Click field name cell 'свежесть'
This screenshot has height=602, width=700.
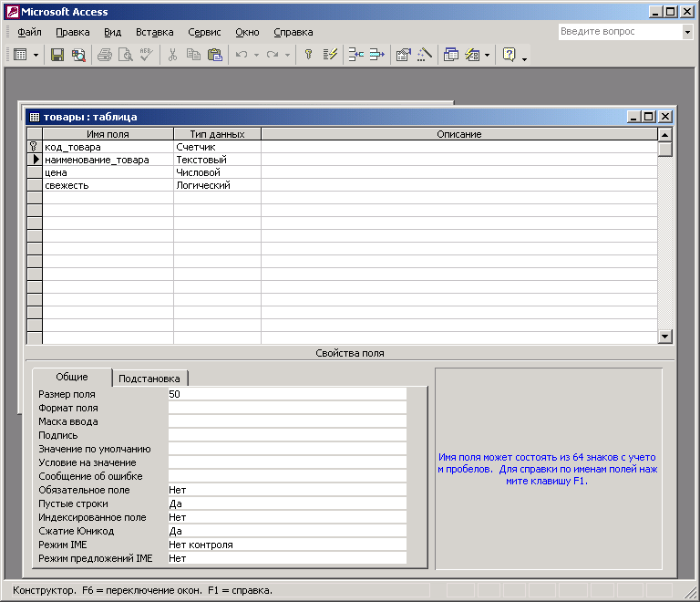tap(108, 185)
